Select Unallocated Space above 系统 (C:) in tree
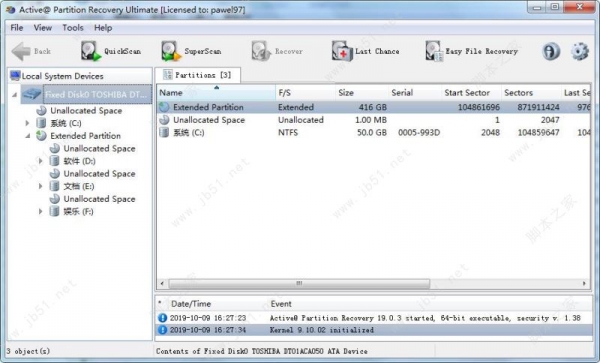This screenshot has width=600, height=363. coord(86,111)
